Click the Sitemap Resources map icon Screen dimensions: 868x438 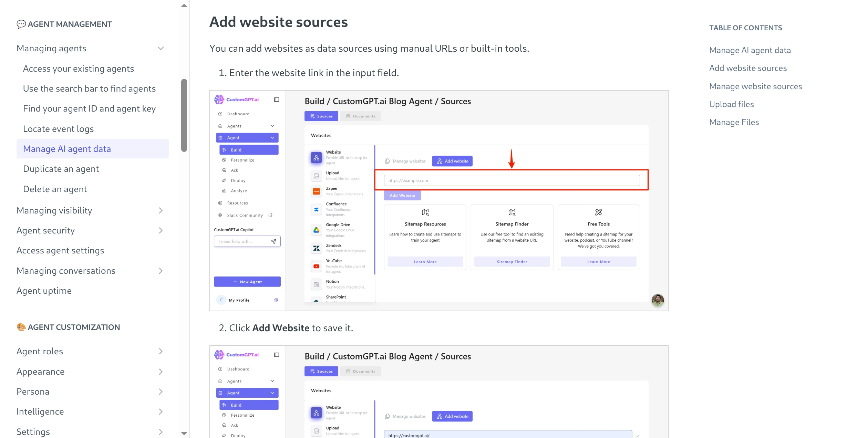[x=425, y=212]
